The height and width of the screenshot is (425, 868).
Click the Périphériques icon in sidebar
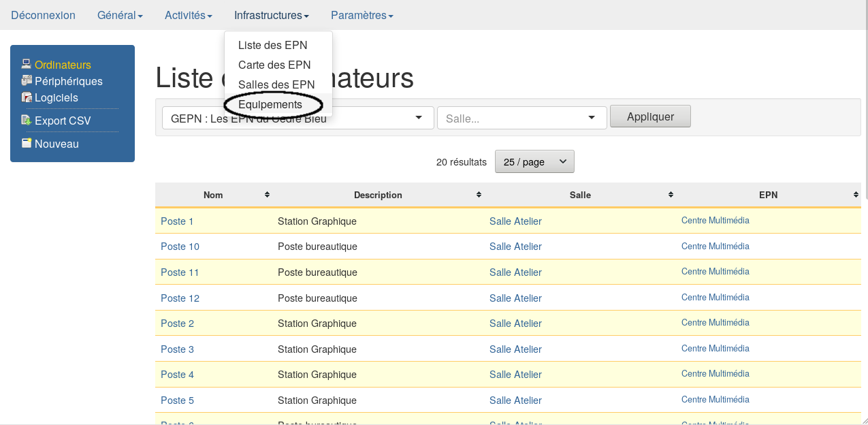(27, 81)
